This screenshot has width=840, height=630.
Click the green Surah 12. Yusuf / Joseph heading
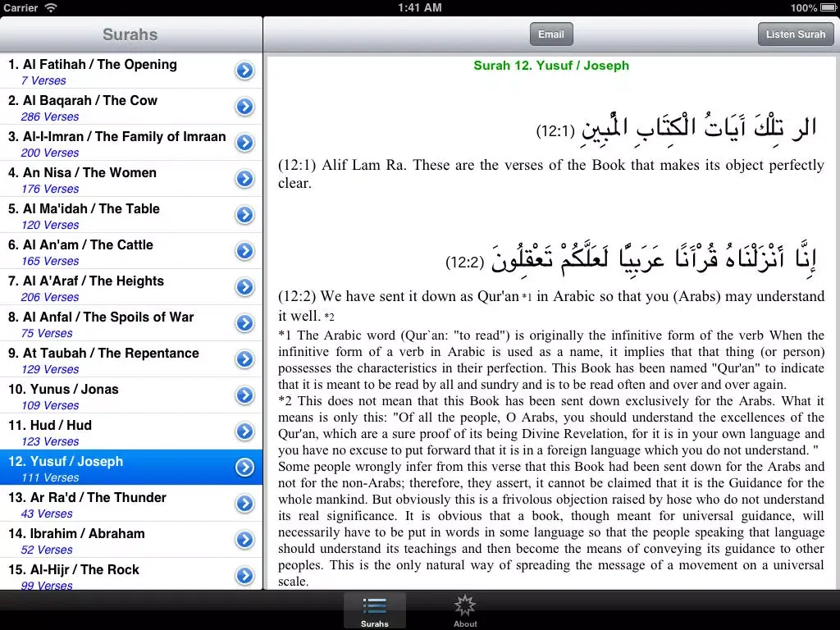pyautogui.click(x=551, y=66)
